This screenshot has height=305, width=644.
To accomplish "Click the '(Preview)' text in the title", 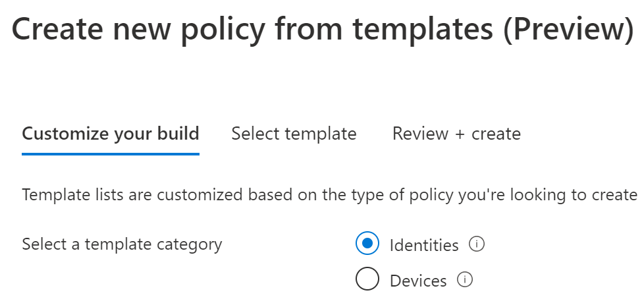I will click(568, 30).
